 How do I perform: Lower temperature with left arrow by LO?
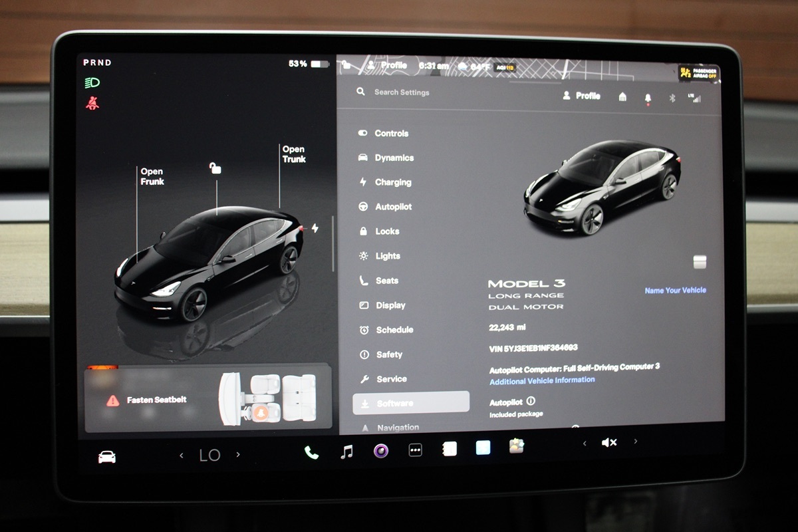point(182,456)
